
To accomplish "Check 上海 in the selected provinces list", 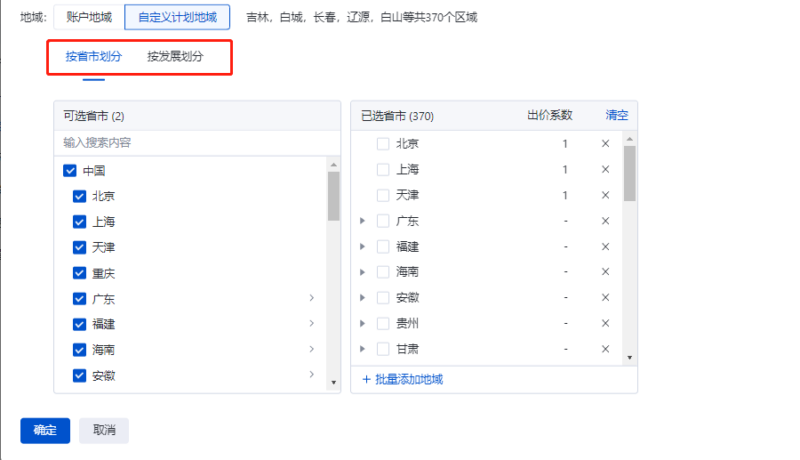I will pyautogui.click(x=383, y=169).
